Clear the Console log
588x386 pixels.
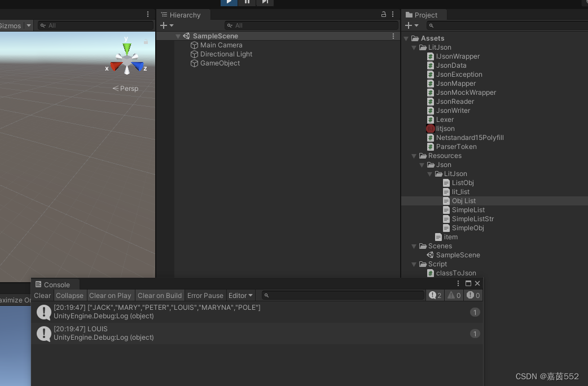[42, 296]
